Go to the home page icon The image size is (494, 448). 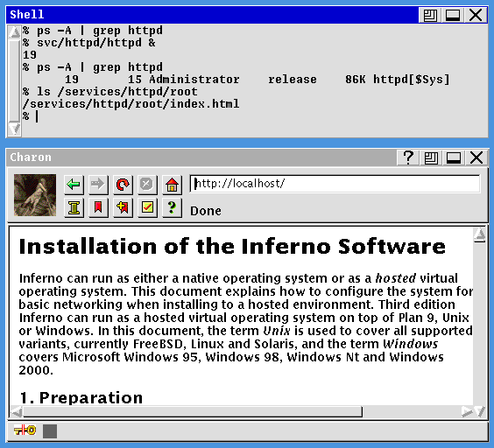(x=172, y=184)
